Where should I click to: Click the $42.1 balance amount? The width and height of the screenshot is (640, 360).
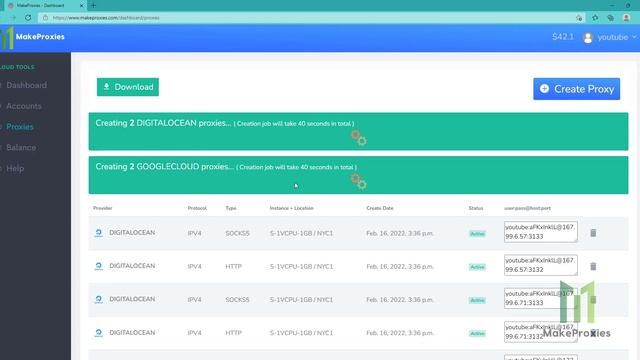(x=563, y=37)
